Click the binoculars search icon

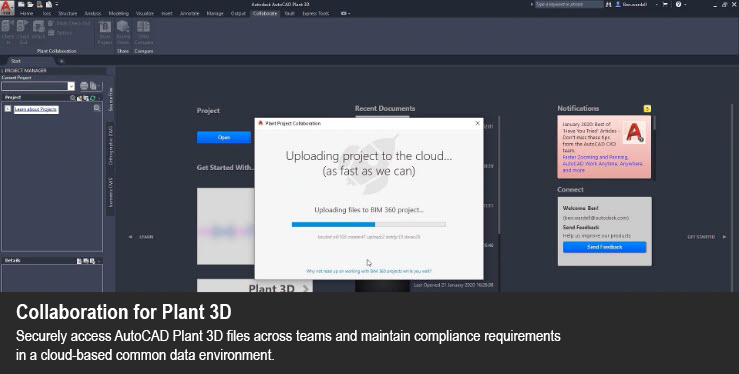(x=608, y=4)
